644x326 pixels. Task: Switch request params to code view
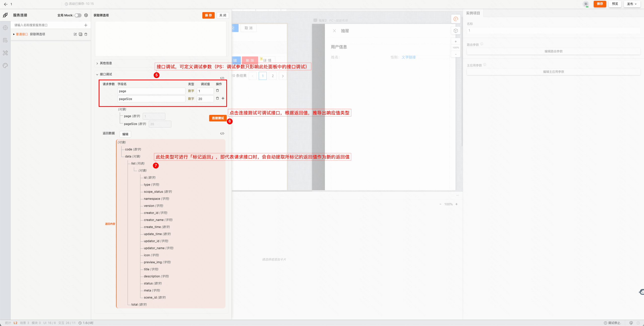pos(222,78)
